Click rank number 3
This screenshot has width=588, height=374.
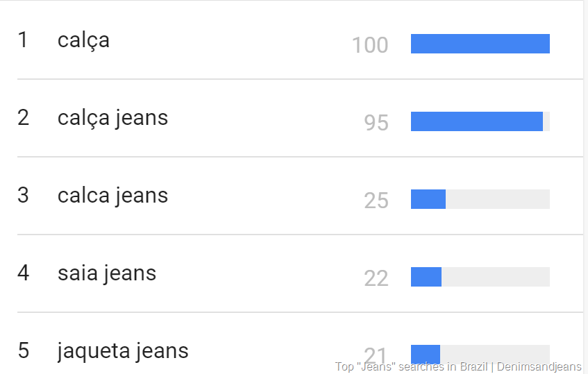pos(23,196)
